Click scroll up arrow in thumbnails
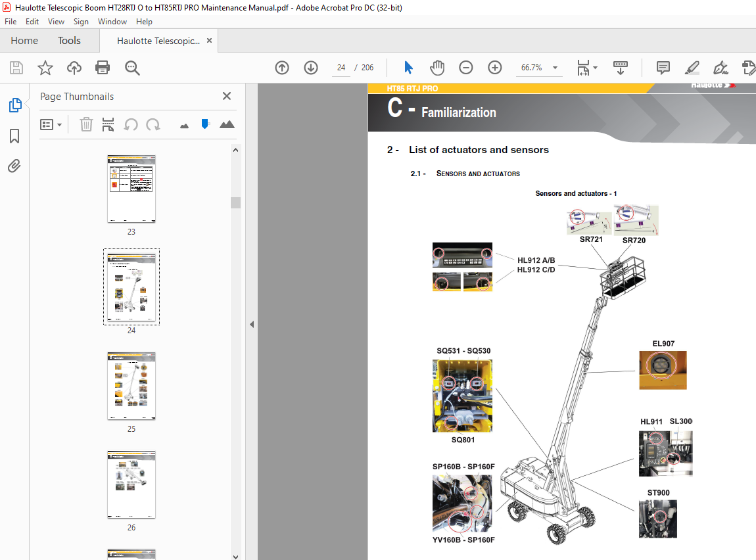Image resolution: width=756 pixels, height=560 pixels. coord(235,150)
